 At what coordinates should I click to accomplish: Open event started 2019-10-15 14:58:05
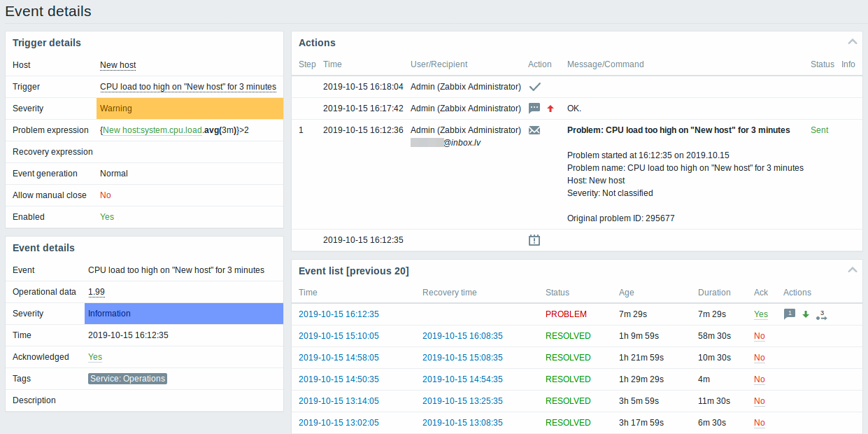click(x=339, y=358)
